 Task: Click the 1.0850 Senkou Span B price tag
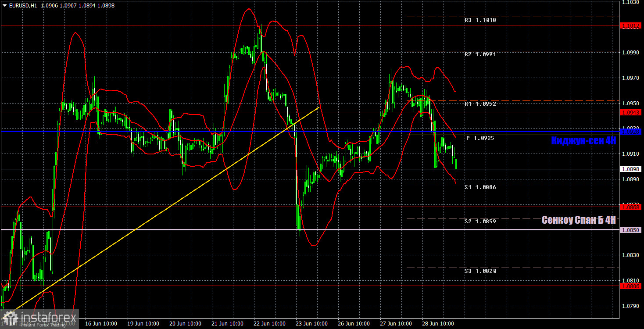(631, 230)
